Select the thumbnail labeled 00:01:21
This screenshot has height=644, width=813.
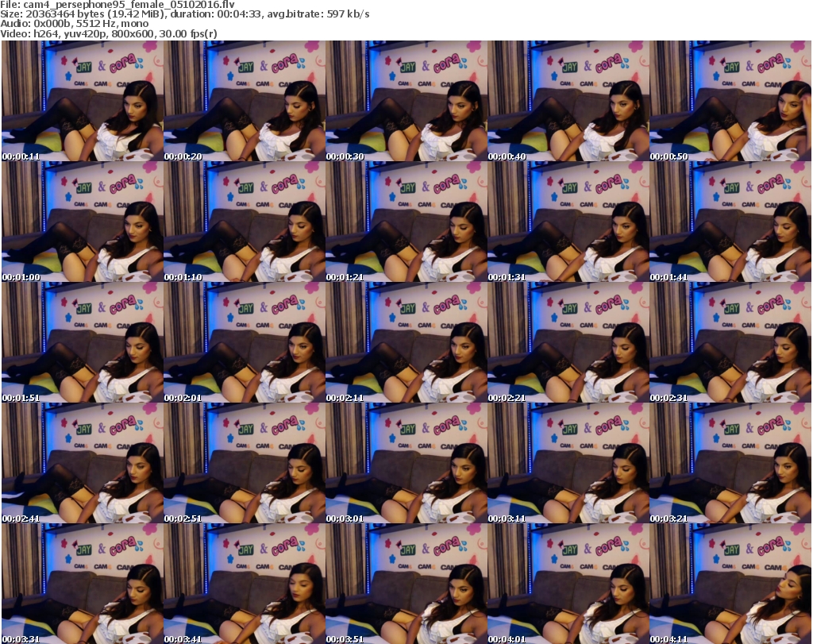[x=406, y=222]
